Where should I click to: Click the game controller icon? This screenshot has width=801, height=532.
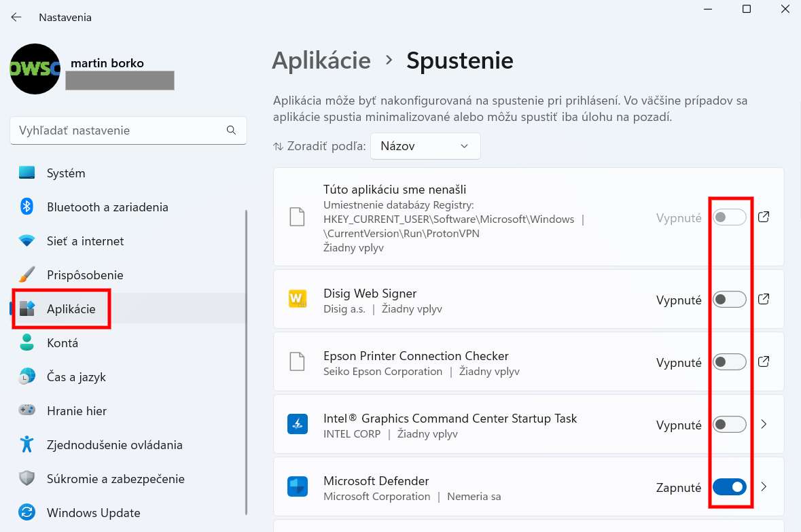(x=26, y=410)
